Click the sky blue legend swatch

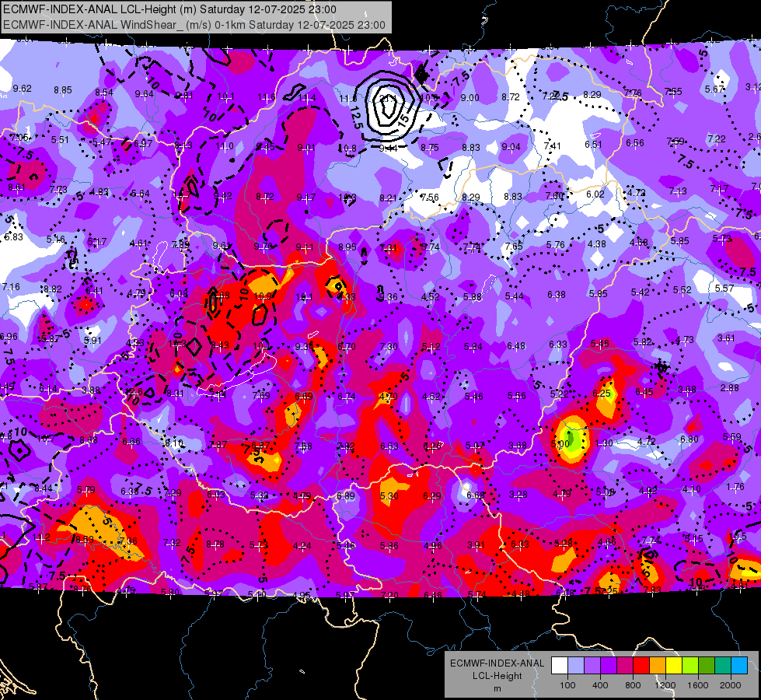pos(739,666)
